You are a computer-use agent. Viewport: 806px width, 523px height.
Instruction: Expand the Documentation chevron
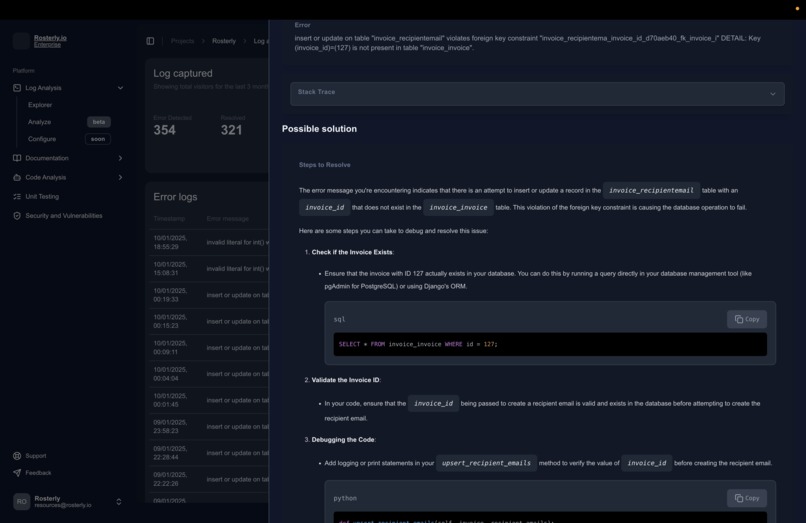tap(120, 158)
